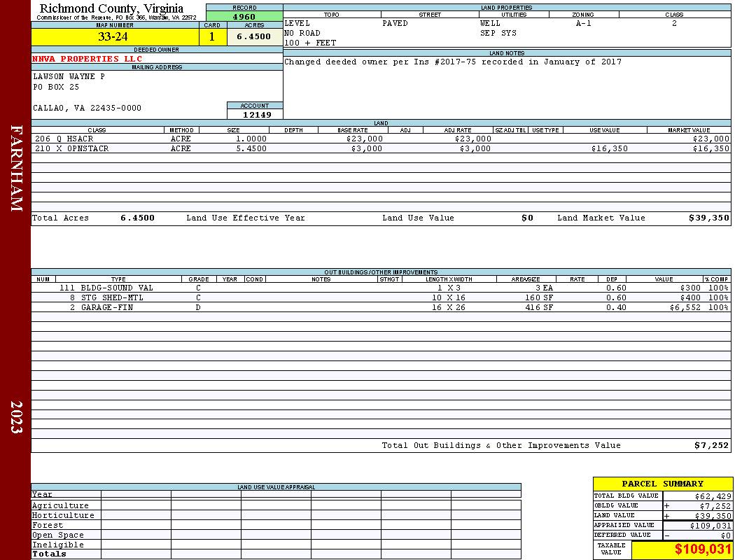Select total outbuildings value $7,252
The width and height of the screenshot is (735, 560).
point(712,445)
